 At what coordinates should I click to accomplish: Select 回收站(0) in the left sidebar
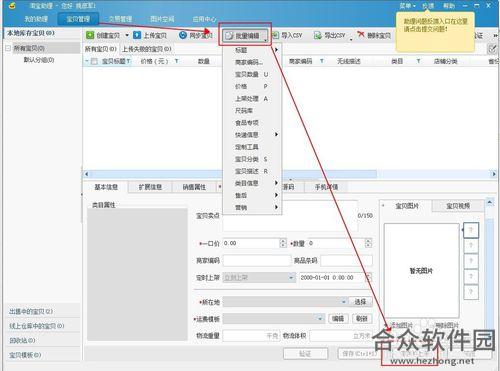click(x=22, y=340)
